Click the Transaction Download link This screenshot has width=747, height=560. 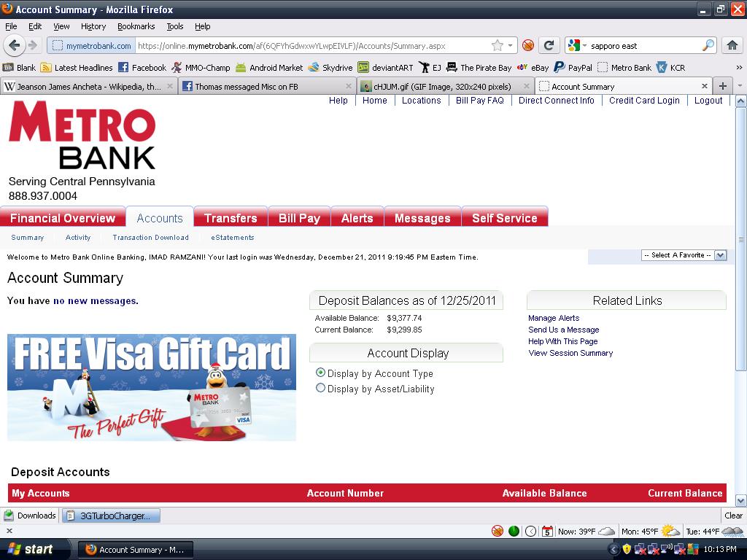[150, 237]
